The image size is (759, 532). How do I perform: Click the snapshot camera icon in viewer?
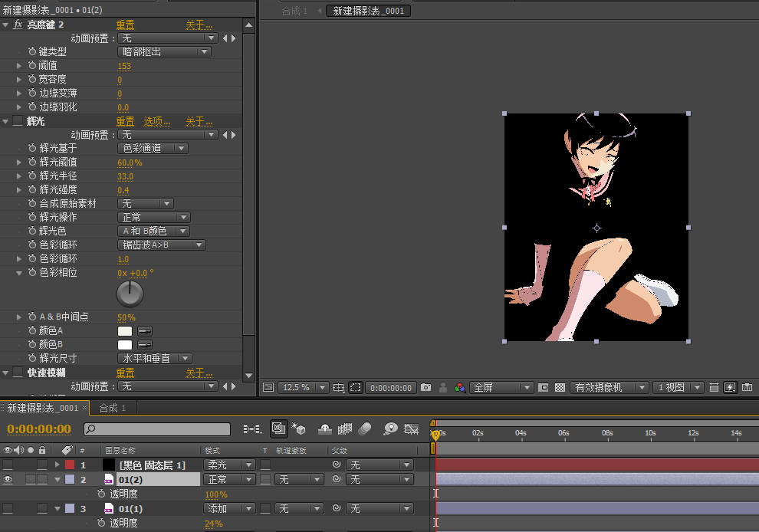426,388
